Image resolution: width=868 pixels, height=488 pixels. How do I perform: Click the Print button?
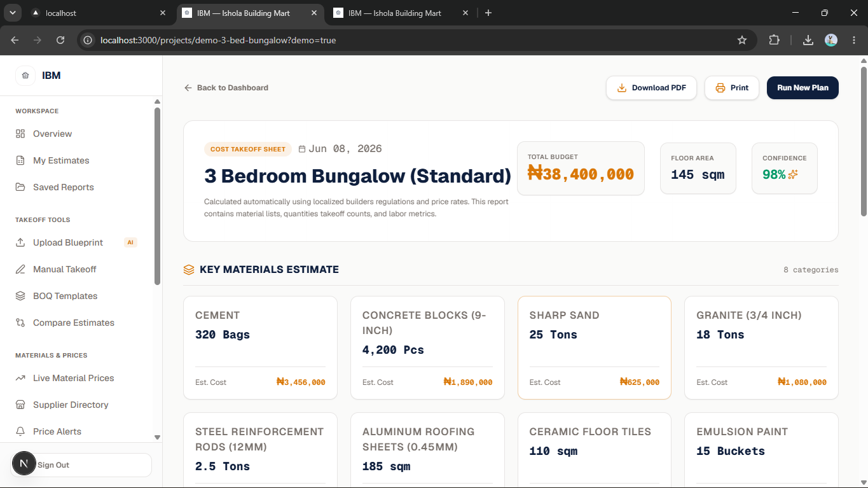732,88
